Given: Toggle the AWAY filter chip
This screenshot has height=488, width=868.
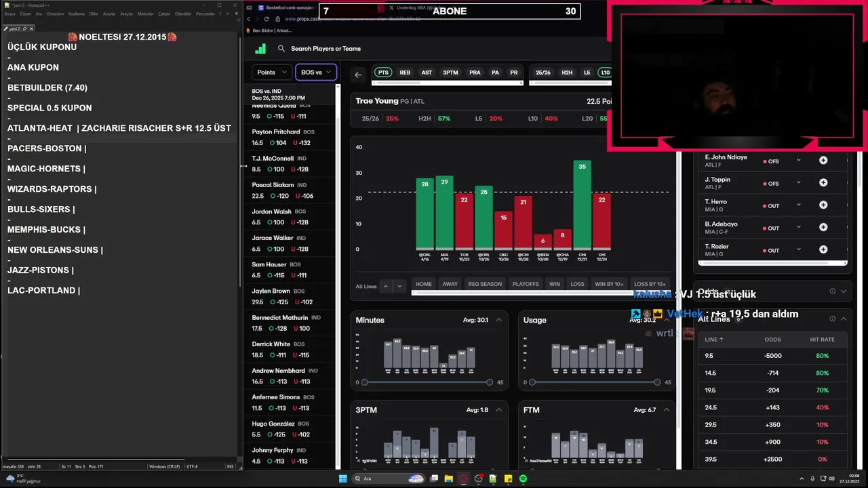Looking at the screenshot, I should [450, 284].
